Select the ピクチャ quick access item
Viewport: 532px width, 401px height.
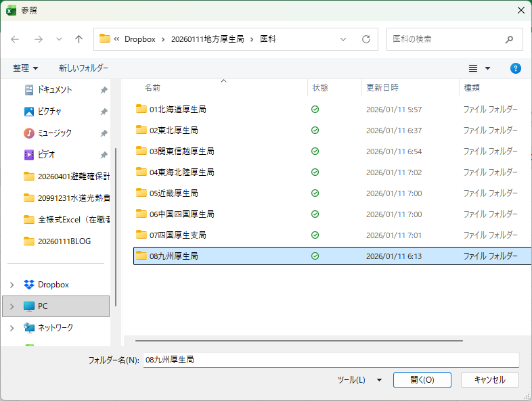click(49, 112)
